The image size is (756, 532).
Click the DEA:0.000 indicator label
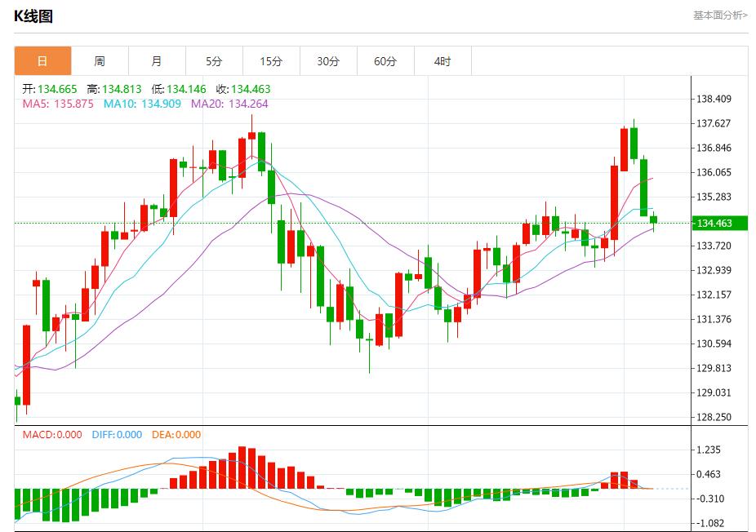[176, 435]
